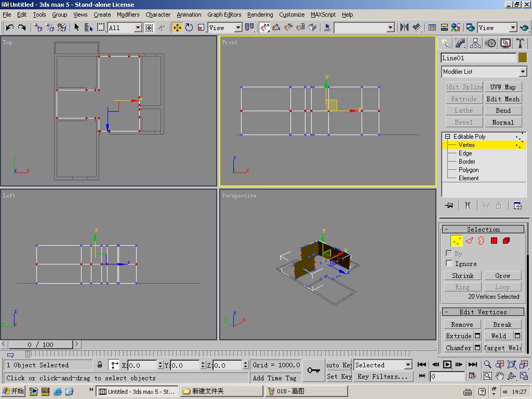Image resolution: width=532 pixels, height=399 pixels.
Task: Toggle Key Mode next to frame field
Action: (422, 376)
